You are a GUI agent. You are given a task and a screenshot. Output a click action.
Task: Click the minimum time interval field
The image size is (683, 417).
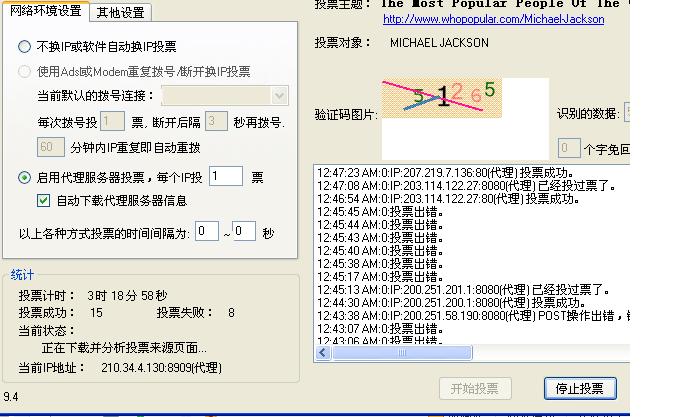click(x=207, y=232)
